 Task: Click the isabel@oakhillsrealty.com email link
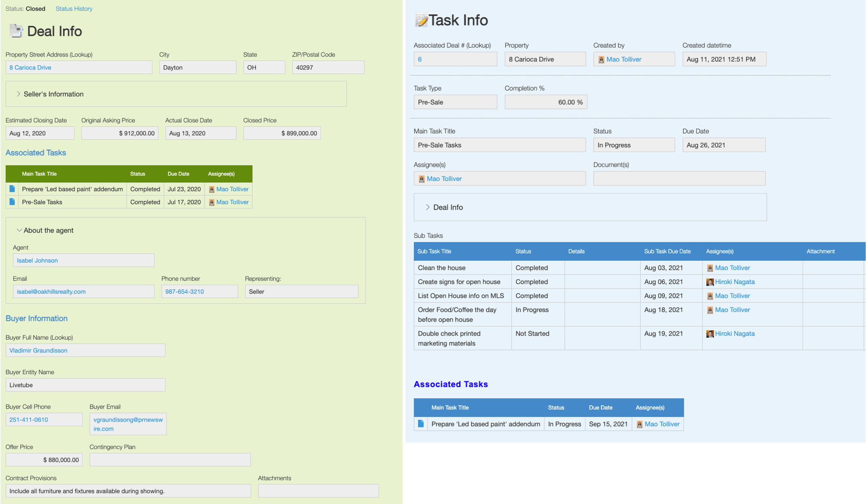[51, 292]
